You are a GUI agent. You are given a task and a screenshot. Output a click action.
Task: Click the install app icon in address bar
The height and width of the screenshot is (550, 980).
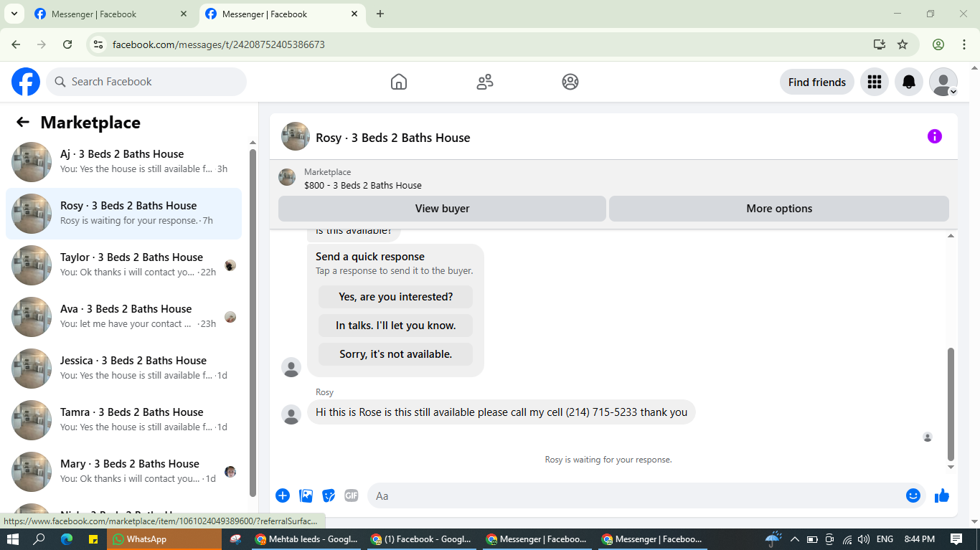pos(880,44)
